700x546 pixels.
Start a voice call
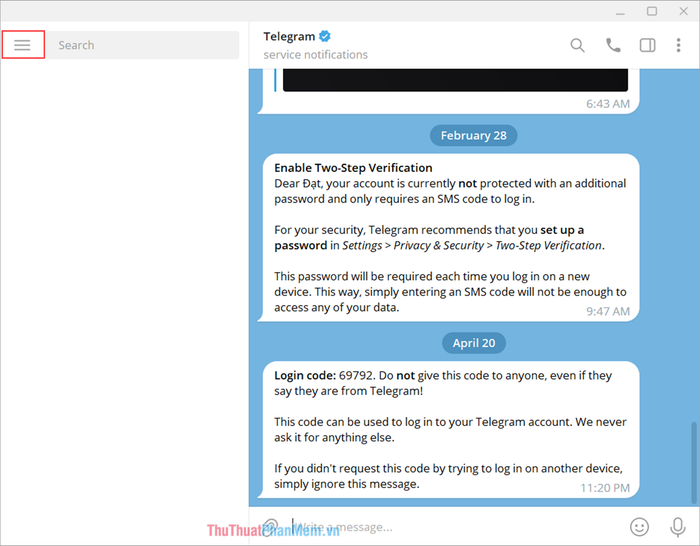coord(613,45)
